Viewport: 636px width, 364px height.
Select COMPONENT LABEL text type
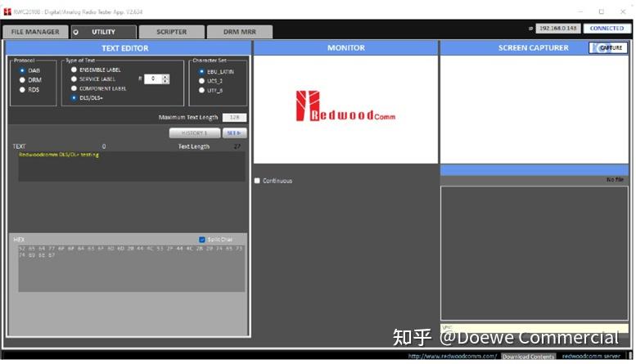point(74,88)
